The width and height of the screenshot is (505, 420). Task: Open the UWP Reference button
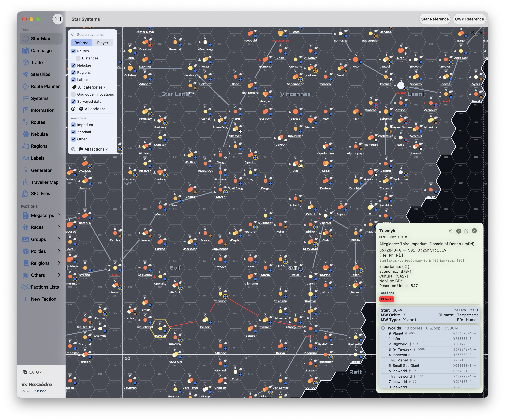pos(469,19)
